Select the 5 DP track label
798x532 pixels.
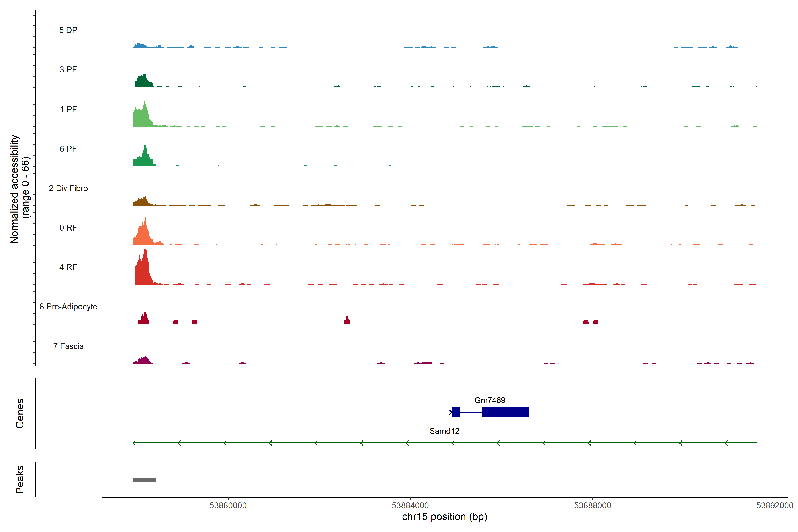point(68,30)
